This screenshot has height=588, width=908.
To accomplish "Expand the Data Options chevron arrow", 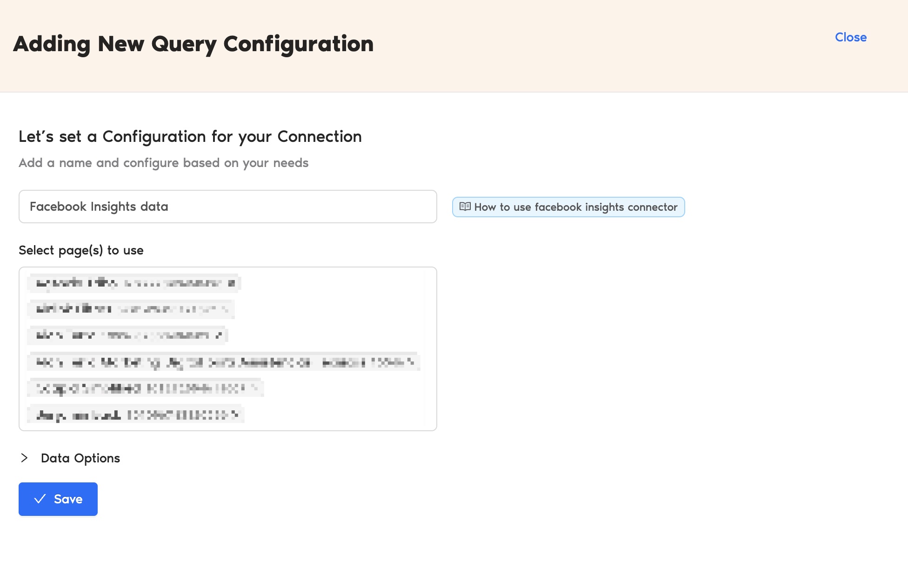I will [x=25, y=458].
